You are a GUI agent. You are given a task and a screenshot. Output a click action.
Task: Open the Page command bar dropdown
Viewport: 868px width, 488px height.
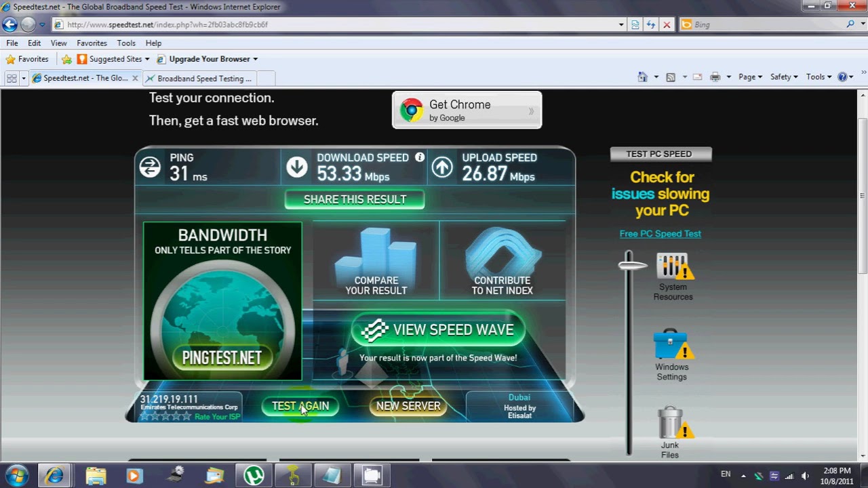click(750, 77)
